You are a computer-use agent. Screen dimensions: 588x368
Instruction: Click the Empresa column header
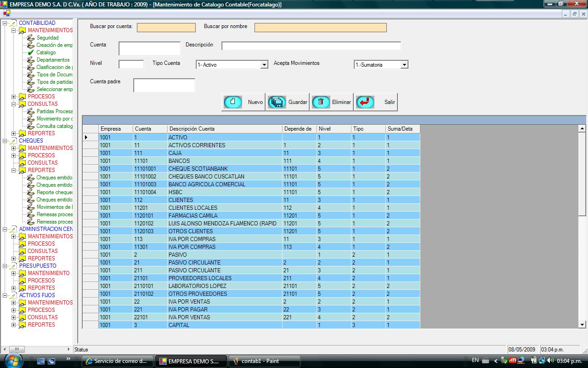tap(116, 129)
